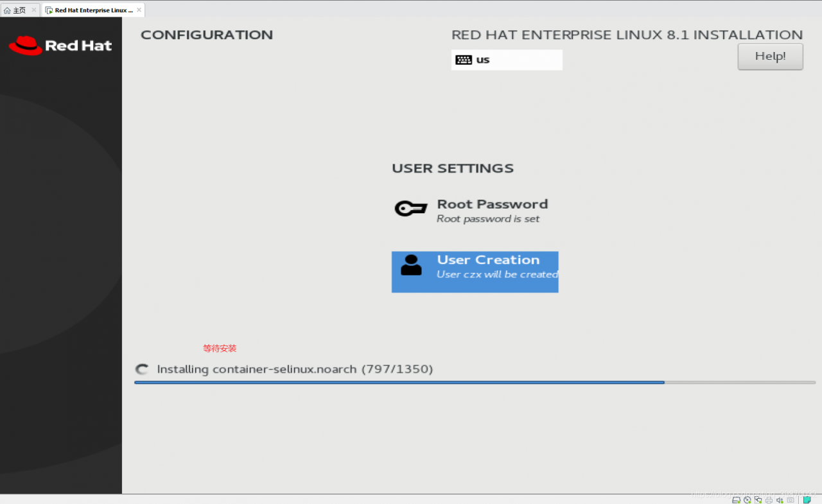Click the VM icon on Red Hat tab
822x504 pixels.
[49, 10]
